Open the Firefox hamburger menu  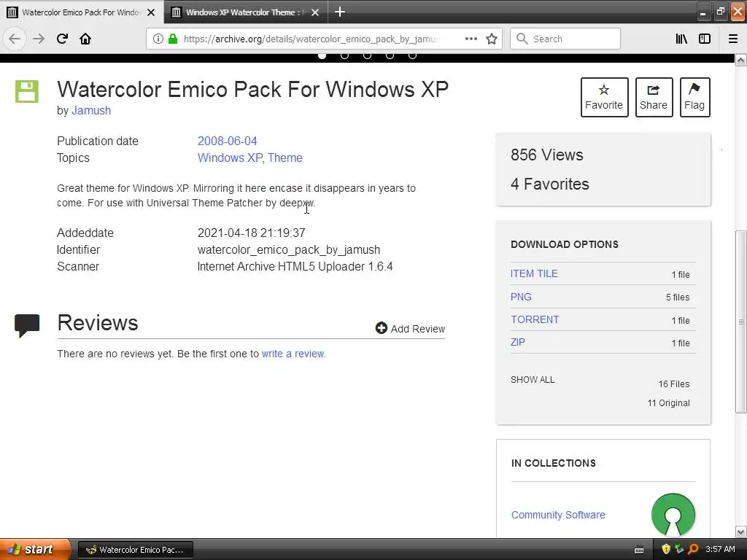coord(733,39)
